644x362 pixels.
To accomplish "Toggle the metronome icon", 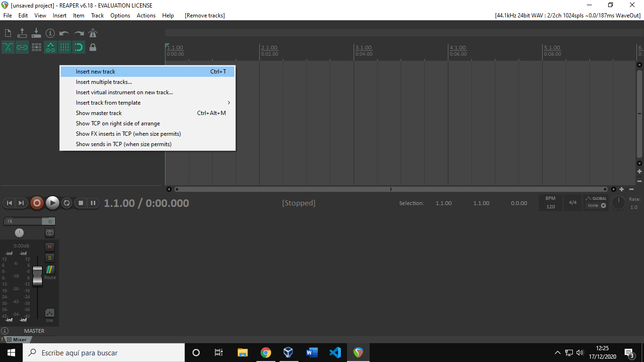I will [93, 33].
